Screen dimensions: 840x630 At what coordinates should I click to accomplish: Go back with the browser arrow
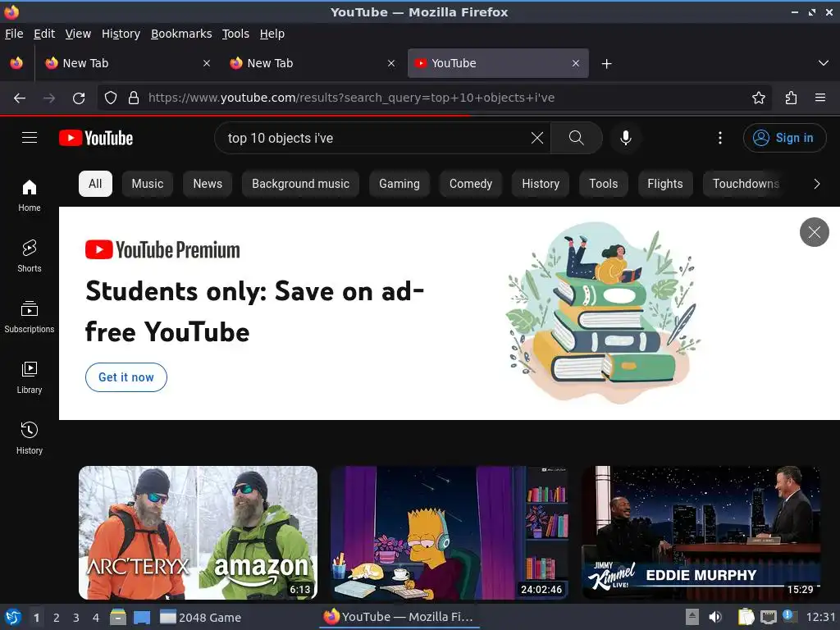point(20,98)
